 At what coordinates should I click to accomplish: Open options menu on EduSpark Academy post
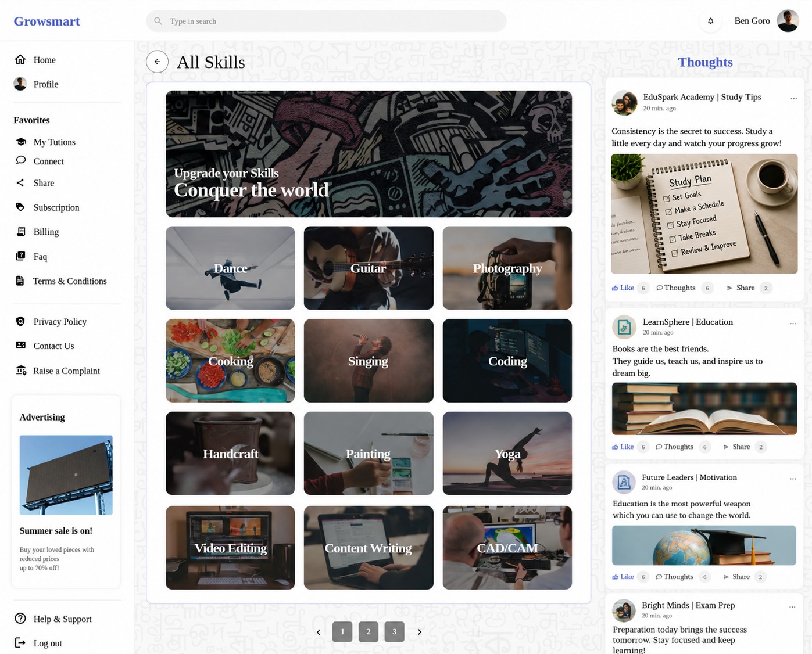[793, 98]
